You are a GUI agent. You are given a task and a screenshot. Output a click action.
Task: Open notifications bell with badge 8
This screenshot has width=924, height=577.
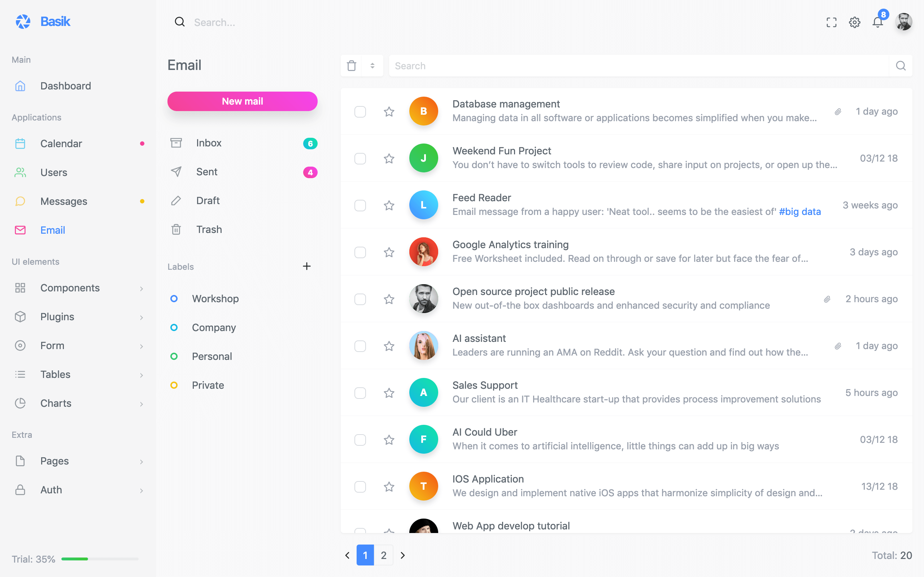pyautogui.click(x=877, y=22)
